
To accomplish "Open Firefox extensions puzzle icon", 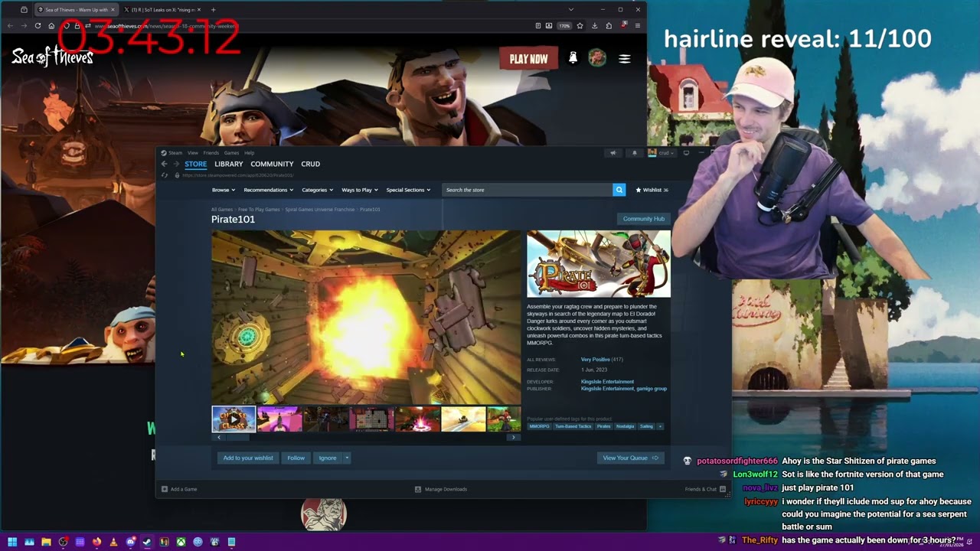I will click(x=609, y=25).
